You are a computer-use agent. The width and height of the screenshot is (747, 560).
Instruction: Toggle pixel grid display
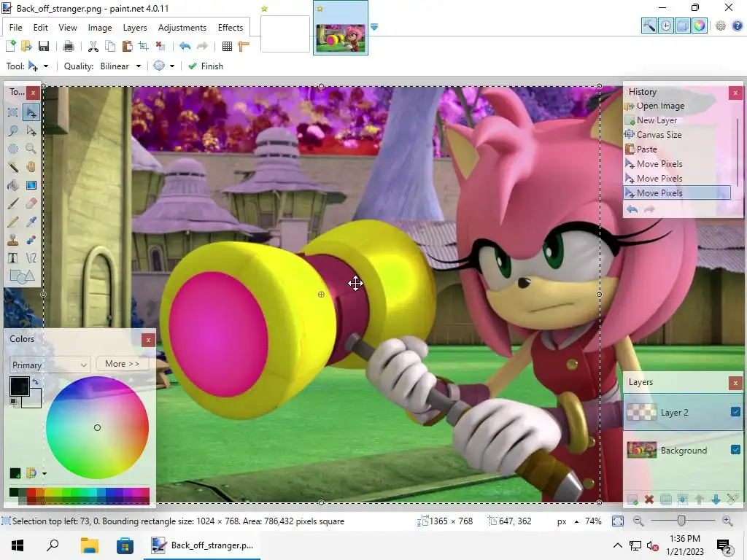228,46
